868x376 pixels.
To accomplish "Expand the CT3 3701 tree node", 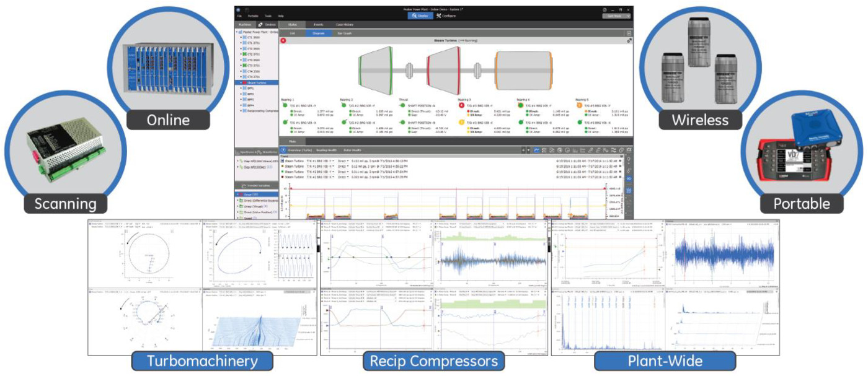I will [241, 66].
